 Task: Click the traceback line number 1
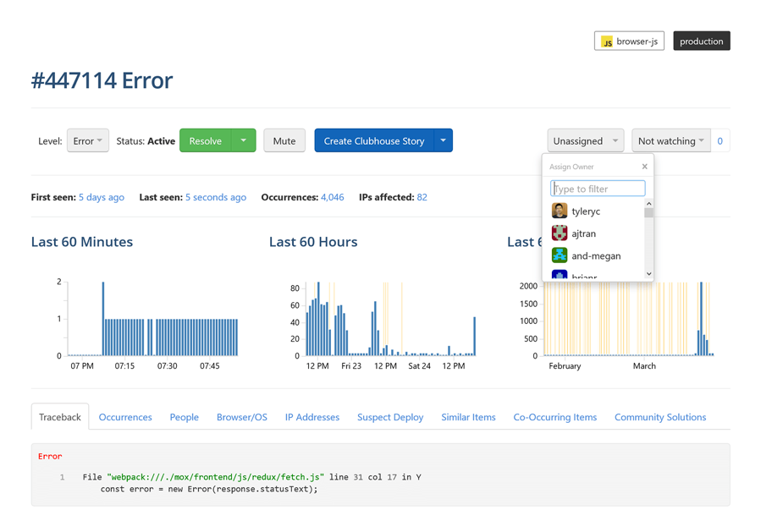click(x=62, y=477)
